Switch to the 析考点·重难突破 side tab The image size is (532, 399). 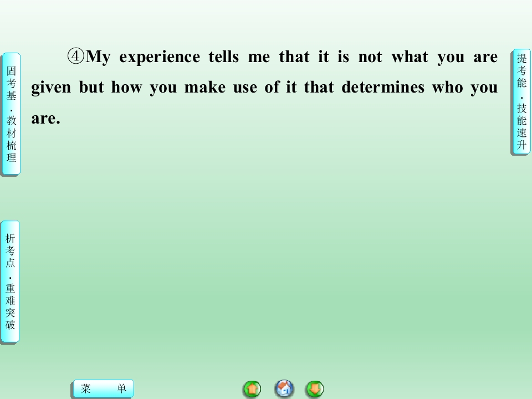[10, 282]
